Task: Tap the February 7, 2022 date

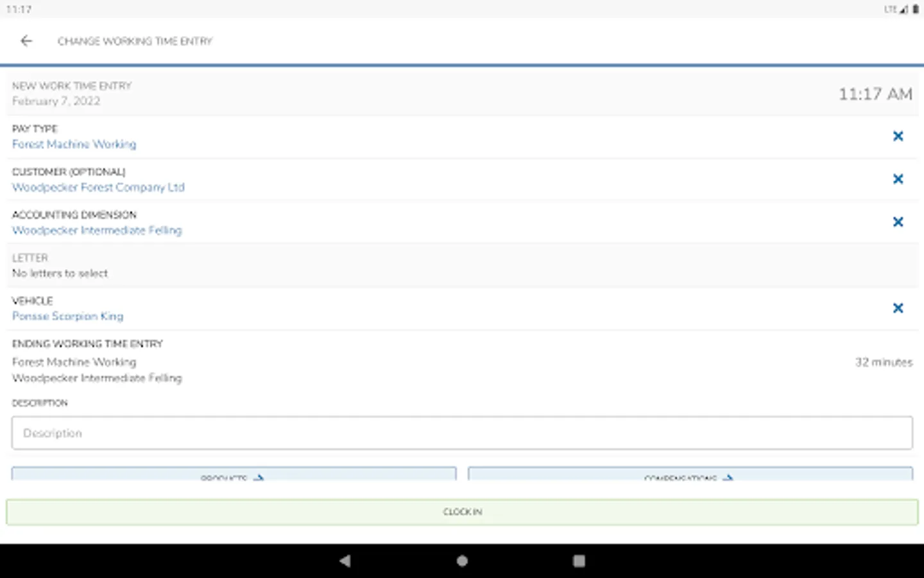Action: pos(56,101)
